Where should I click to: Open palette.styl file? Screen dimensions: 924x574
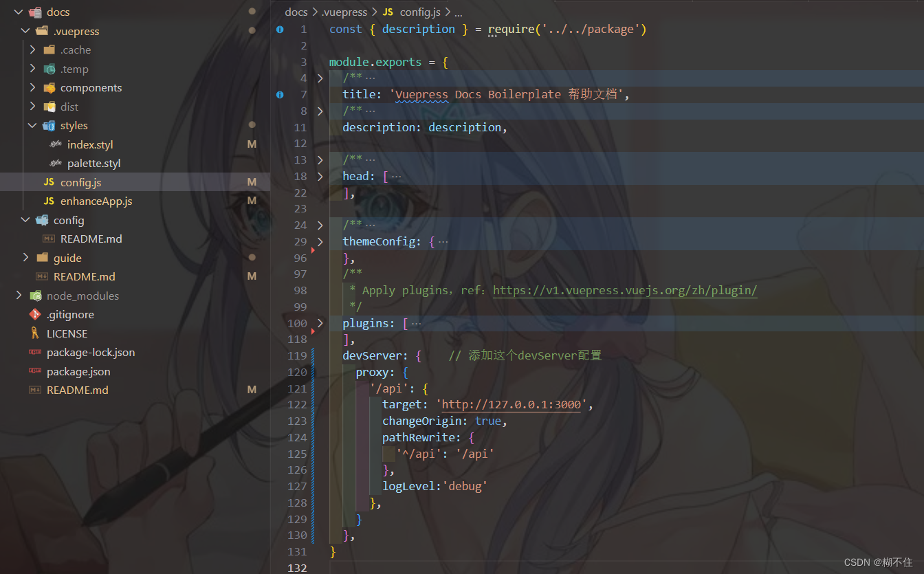coord(94,163)
